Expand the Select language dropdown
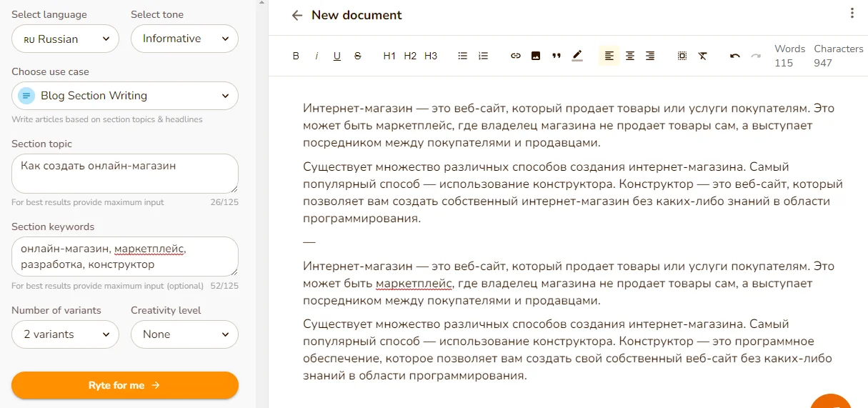This screenshot has width=868, height=408. click(65, 39)
